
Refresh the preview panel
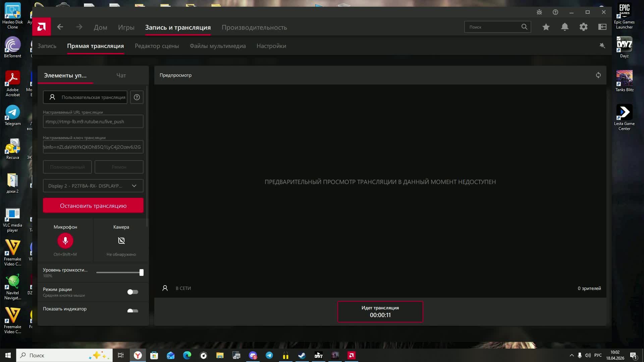[598, 75]
